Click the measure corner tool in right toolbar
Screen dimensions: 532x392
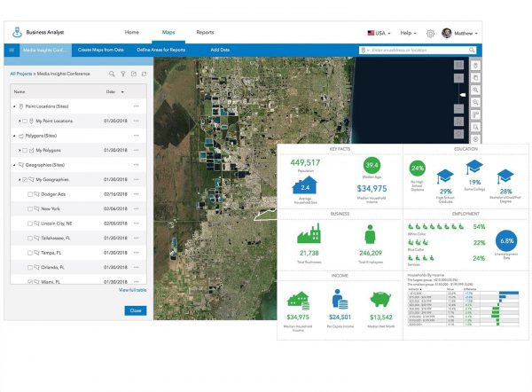point(475,114)
